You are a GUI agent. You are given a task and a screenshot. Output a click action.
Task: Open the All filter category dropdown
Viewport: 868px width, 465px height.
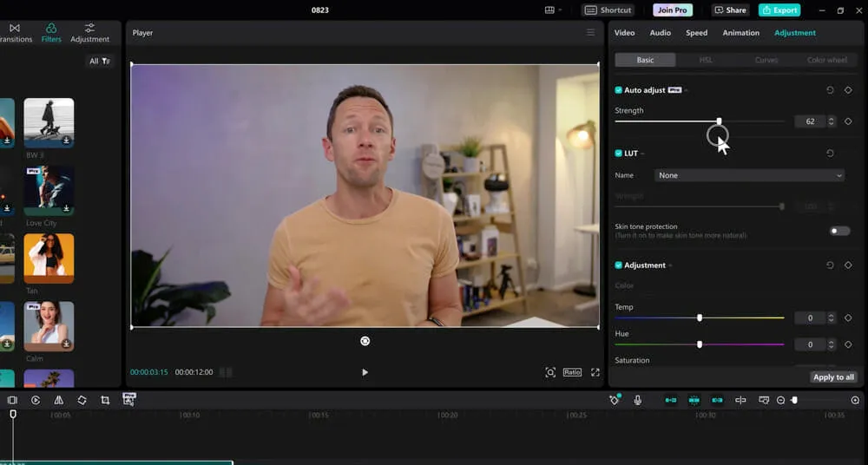tap(99, 62)
